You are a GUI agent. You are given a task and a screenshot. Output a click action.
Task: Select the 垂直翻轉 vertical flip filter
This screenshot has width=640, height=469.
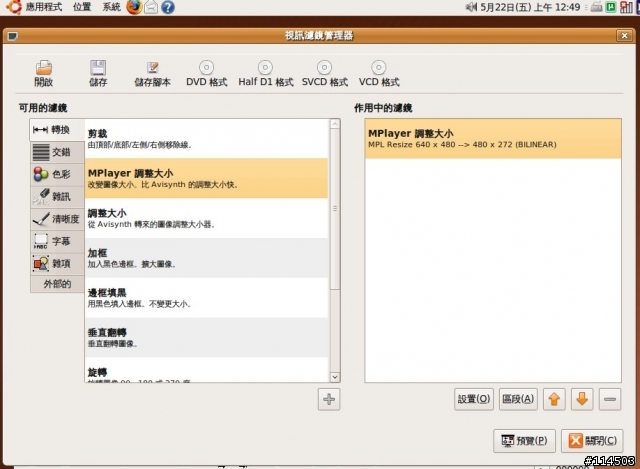[207, 338]
